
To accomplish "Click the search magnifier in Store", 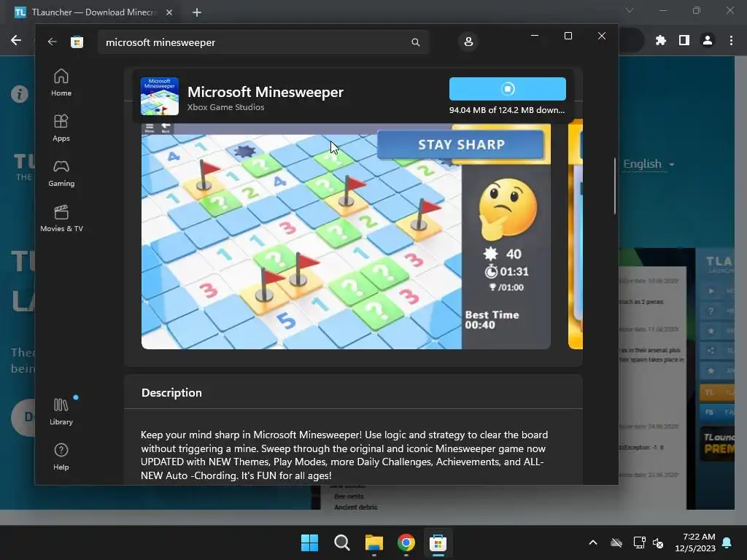I will point(415,42).
